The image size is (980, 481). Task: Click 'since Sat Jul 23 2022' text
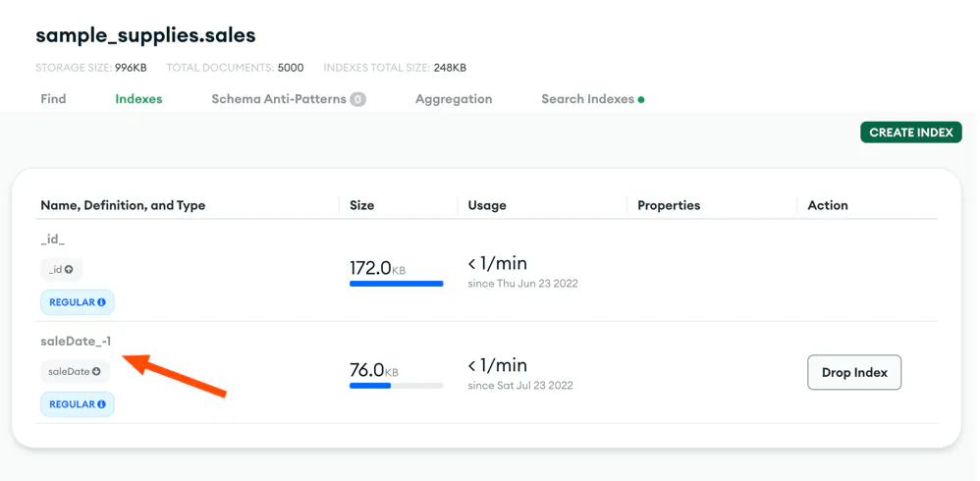[520, 386]
